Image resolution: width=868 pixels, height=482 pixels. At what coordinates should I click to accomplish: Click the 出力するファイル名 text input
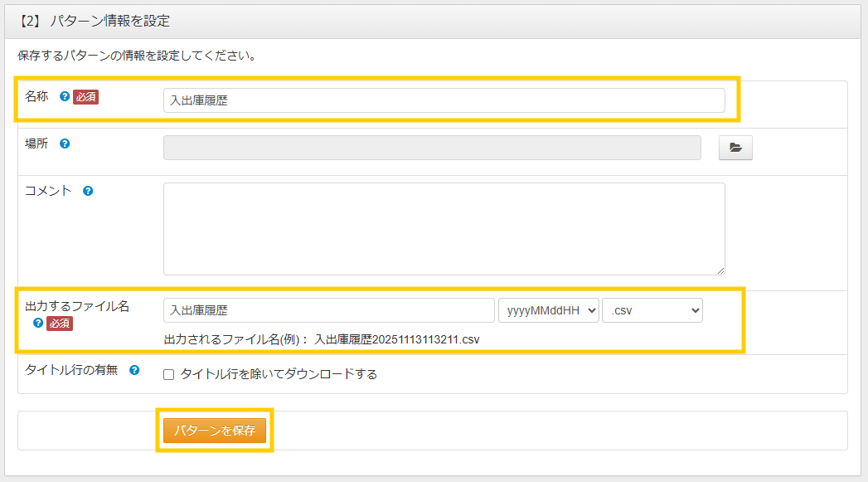328,310
